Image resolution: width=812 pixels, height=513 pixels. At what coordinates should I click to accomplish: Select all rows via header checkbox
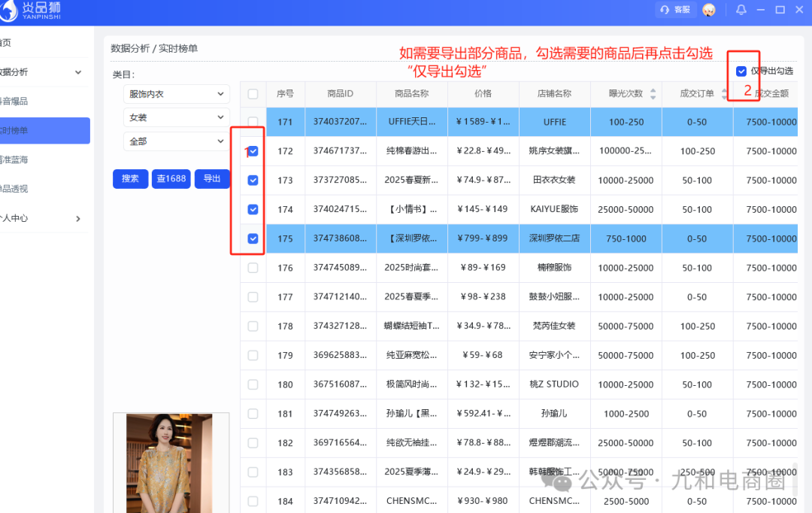pyautogui.click(x=253, y=93)
